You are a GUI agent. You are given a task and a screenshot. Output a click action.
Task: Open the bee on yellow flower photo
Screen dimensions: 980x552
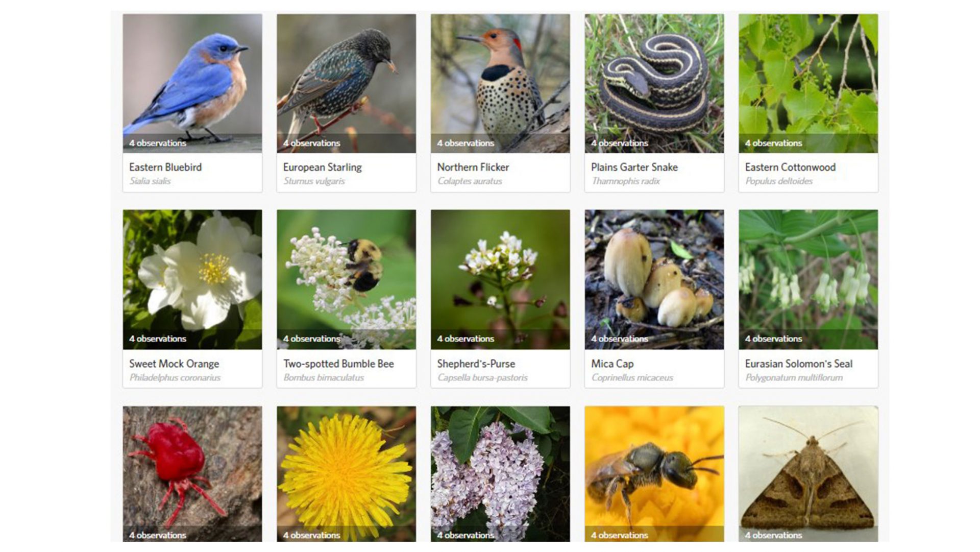pos(654,474)
